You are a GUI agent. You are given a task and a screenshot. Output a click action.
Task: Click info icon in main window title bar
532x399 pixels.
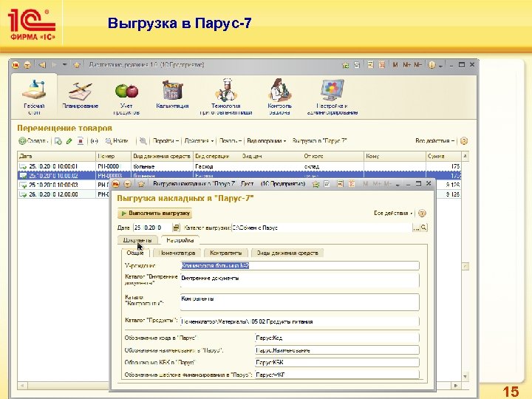tap(432, 65)
